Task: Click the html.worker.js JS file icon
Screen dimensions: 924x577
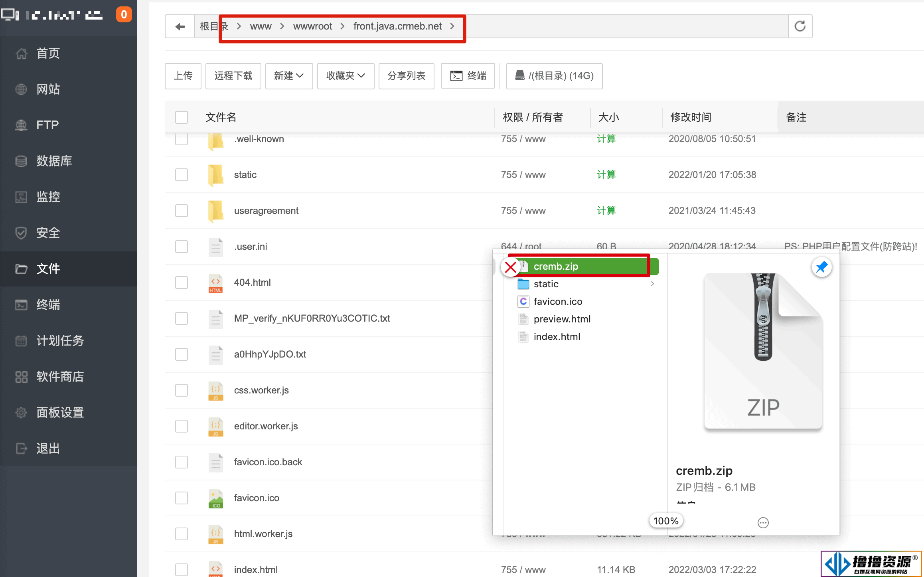Action: point(216,534)
